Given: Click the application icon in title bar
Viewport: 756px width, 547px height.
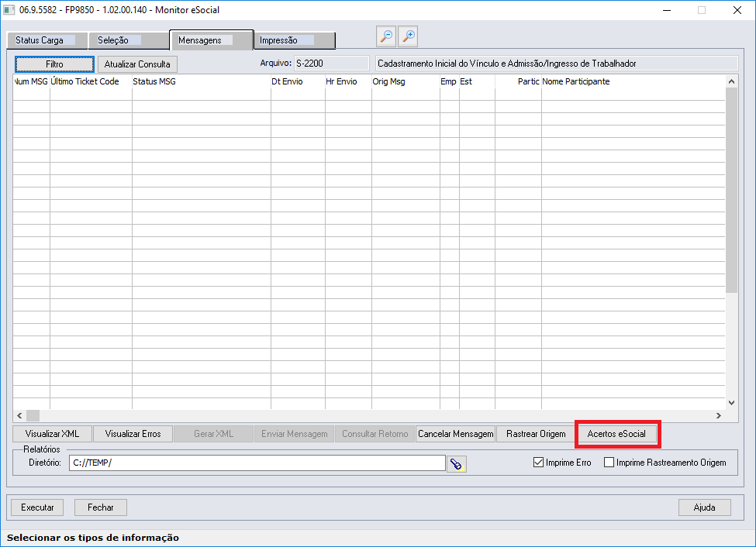Looking at the screenshot, I should (x=9, y=9).
